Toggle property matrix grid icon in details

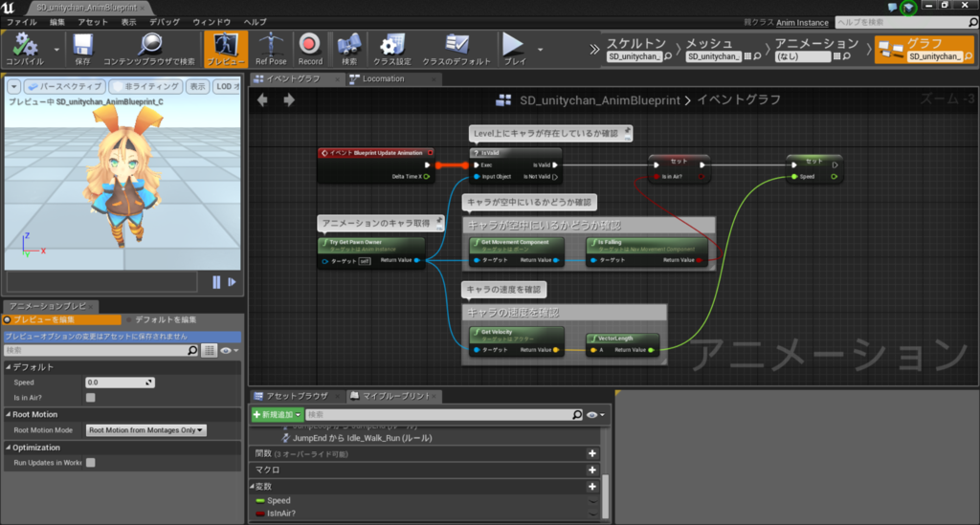click(210, 350)
